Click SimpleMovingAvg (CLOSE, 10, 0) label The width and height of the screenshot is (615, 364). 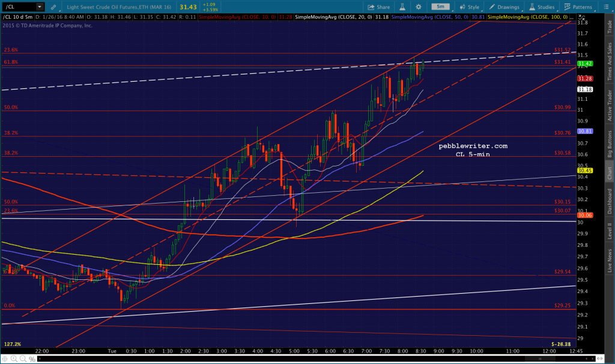[237, 17]
